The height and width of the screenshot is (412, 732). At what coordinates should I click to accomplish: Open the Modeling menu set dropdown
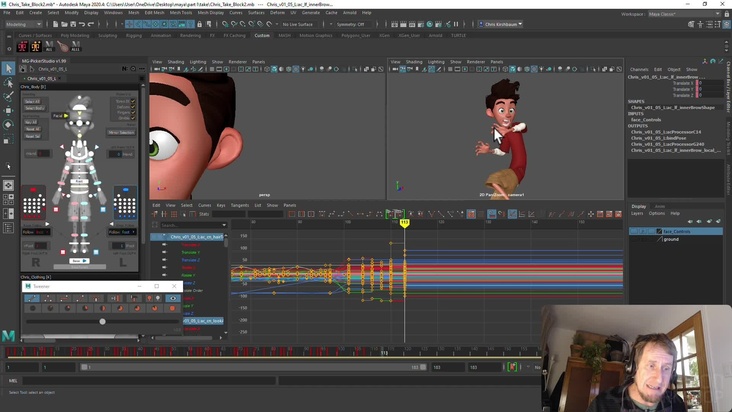coord(22,24)
